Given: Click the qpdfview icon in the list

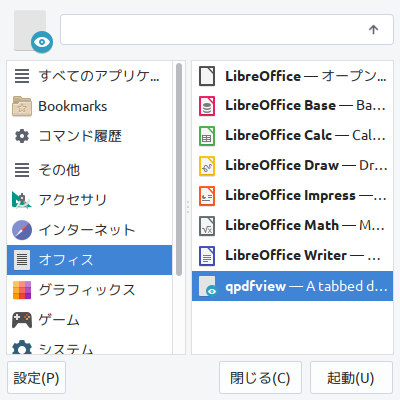Looking at the screenshot, I should (x=207, y=286).
